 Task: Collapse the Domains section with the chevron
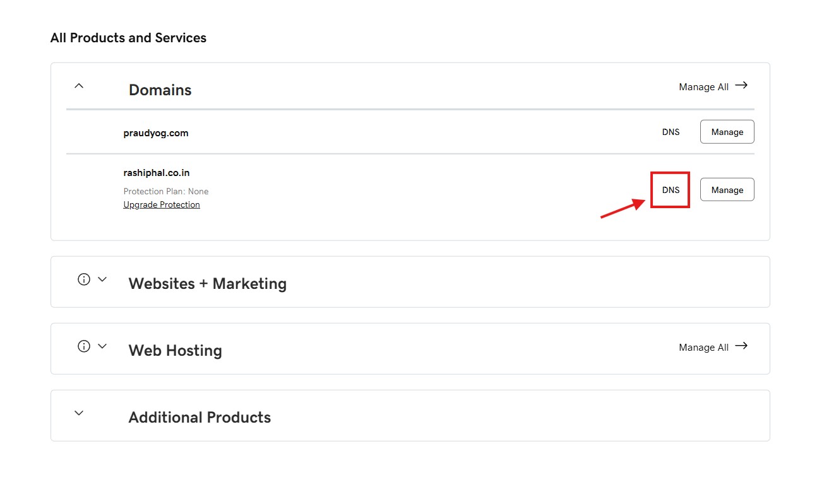(x=79, y=86)
